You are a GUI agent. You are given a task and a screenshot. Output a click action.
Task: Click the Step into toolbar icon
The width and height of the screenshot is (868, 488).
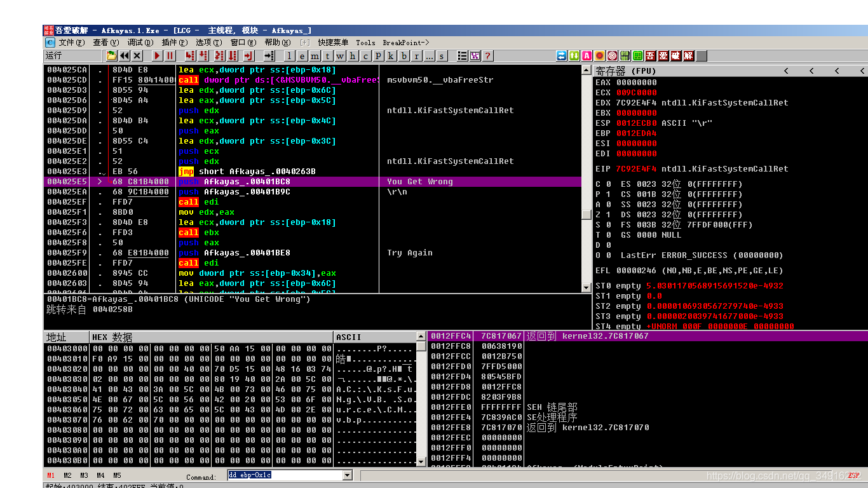click(189, 56)
